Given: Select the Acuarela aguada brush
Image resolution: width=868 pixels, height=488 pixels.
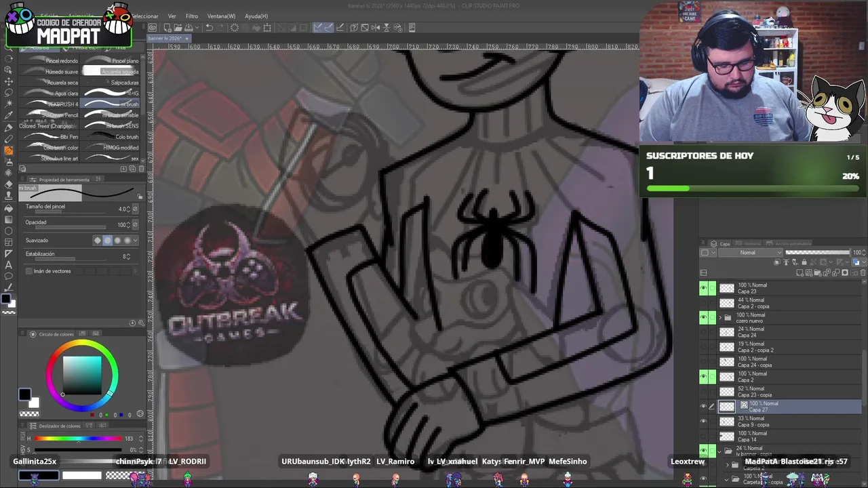Looking at the screenshot, I should coord(111,71).
